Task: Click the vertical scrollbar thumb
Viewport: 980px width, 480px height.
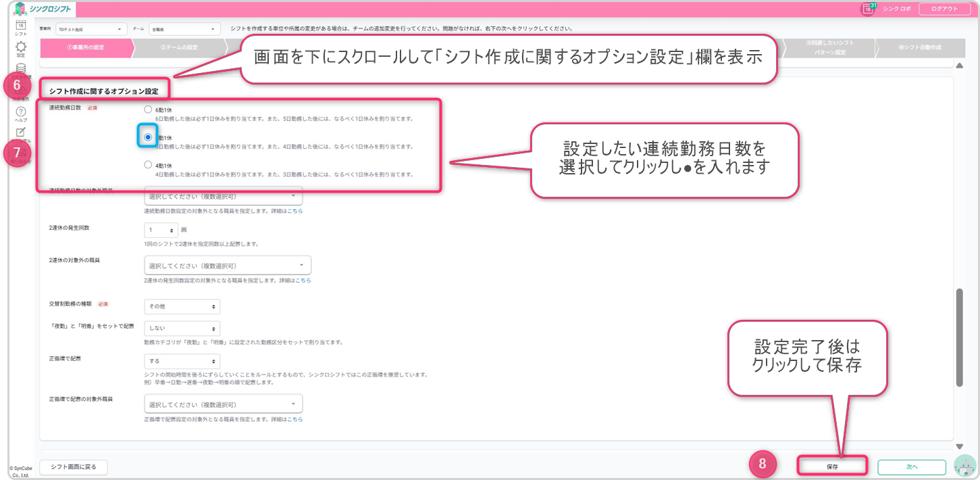Action: [959, 338]
